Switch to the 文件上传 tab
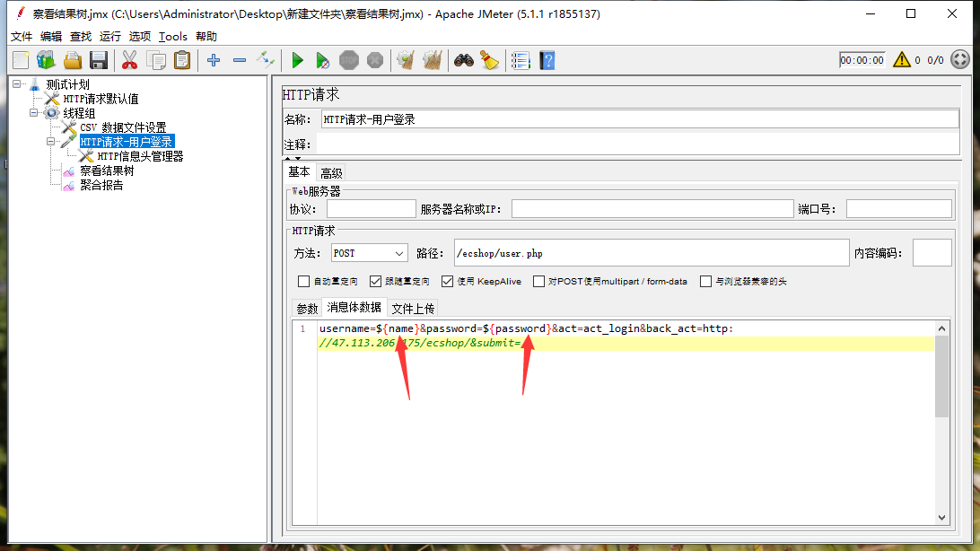 click(x=413, y=309)
